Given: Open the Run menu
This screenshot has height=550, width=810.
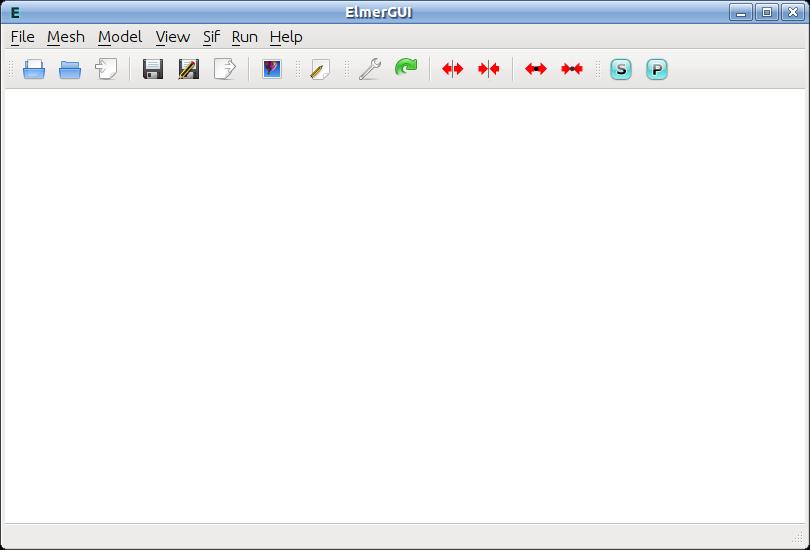Looking at the screenshot, I should (x=245, y=37).
